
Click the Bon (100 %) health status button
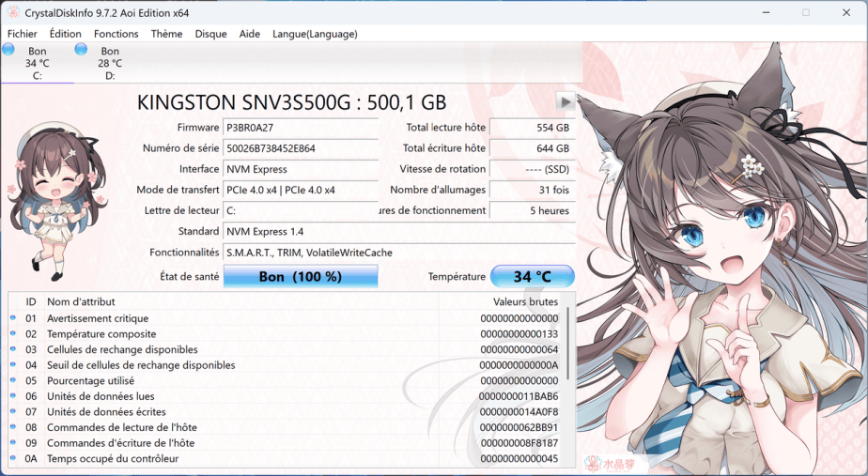point(301,276)
